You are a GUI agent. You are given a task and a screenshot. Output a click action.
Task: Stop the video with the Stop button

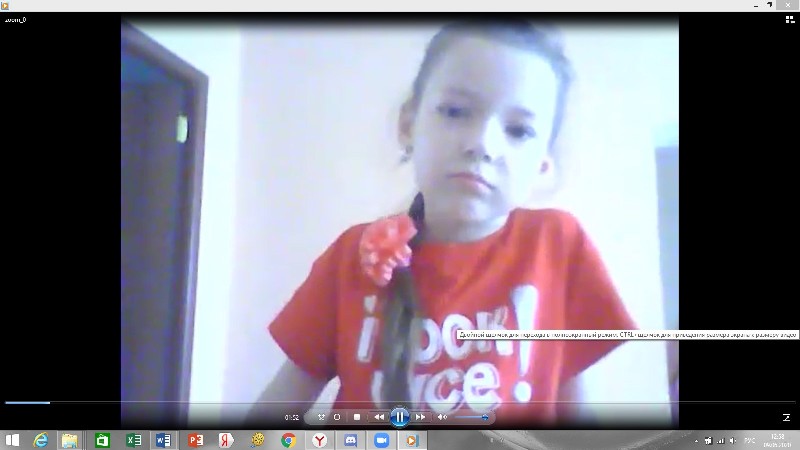(x=357, y=416)
